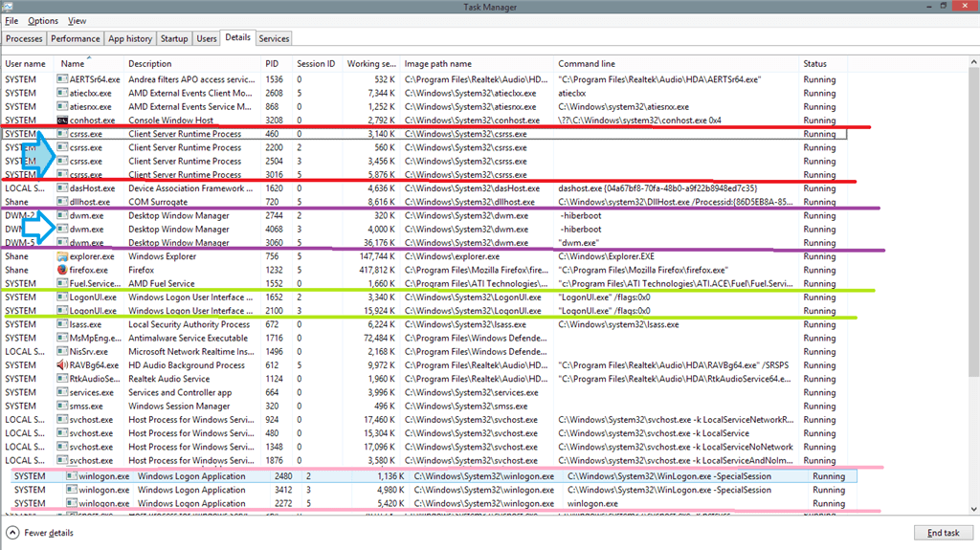Click icon of LogonUI.exe PID 2100
The width and height of the screenshot is (980, 550).
click(x=62, y=311)
